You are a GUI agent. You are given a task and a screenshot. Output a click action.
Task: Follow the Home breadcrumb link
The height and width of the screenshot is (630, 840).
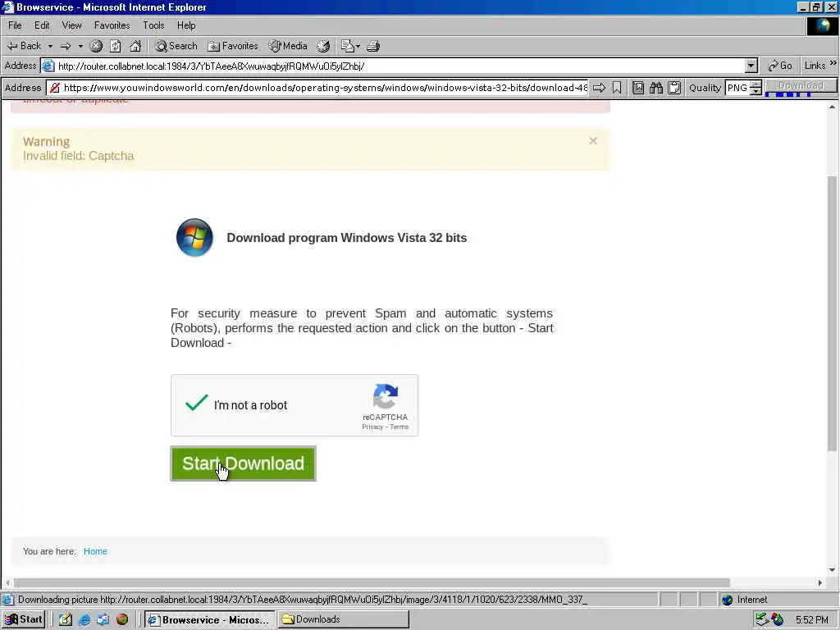[95, 551]
